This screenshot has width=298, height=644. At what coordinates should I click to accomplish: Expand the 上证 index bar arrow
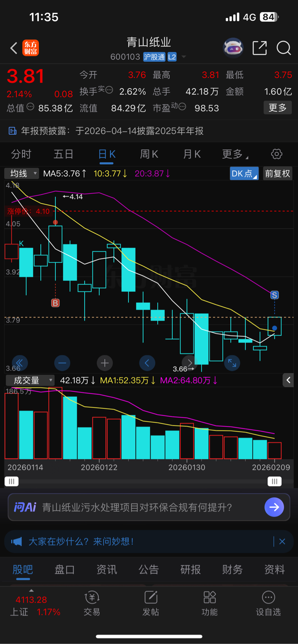tap(31, 591)
